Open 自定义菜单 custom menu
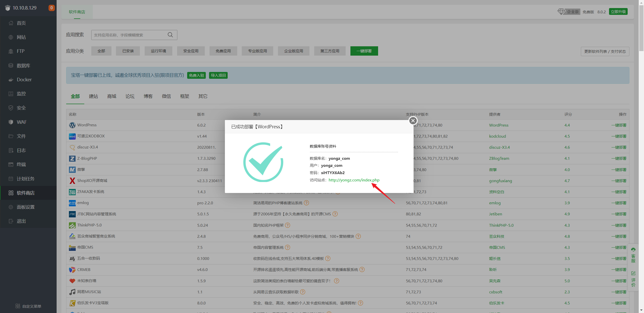644x313 pixels. [x=28, y=306]
